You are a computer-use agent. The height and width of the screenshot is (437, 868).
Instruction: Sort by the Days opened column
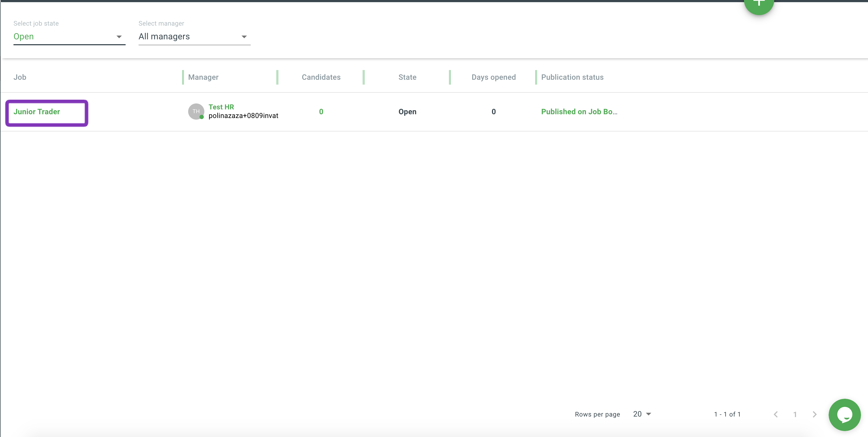tap(493, 77)
